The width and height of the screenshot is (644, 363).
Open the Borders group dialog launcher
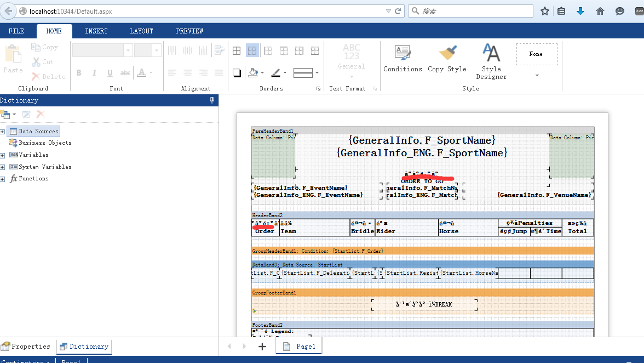(318, 88)
